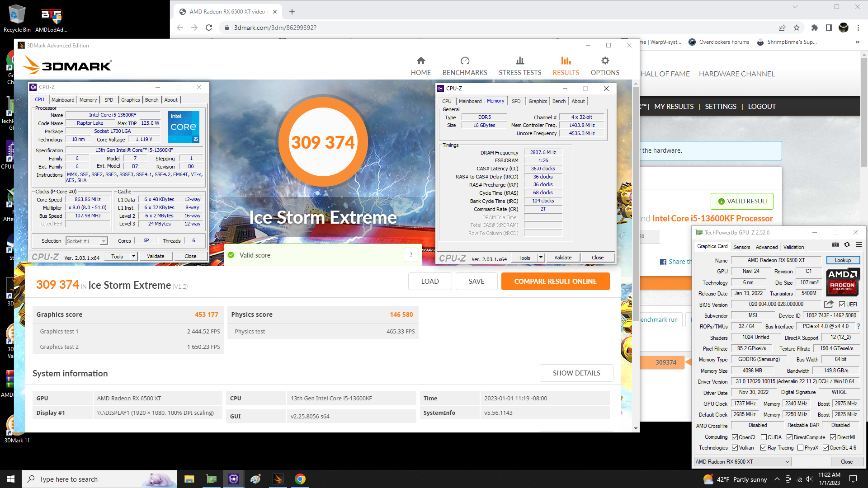Switch to Mainboard tab in left CPU-Z

(x=63, y=100)
